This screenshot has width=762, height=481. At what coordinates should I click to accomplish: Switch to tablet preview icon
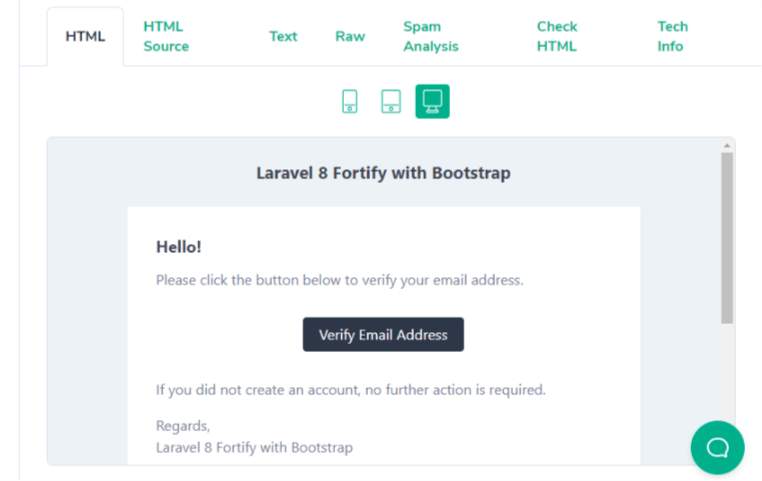(x=391, y=101)
